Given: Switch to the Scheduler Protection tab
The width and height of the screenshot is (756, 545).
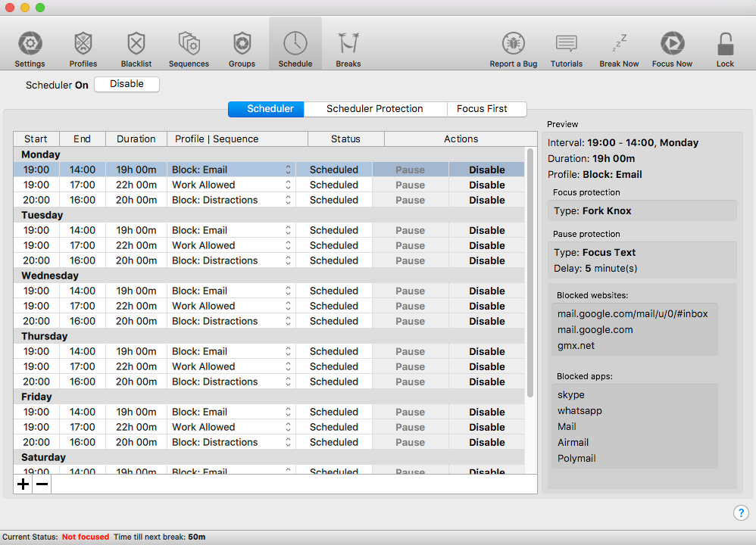Looking at the screenshot, I should tap(375, 109).
